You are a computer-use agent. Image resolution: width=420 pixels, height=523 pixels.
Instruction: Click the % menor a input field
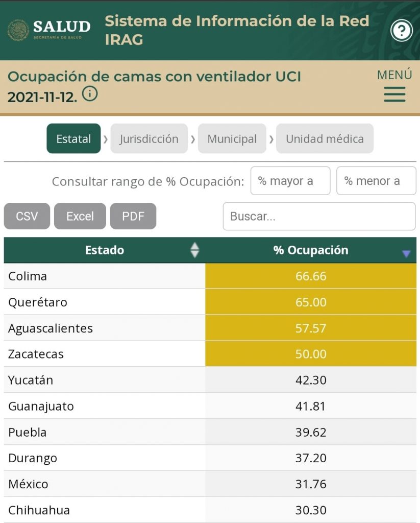coord(376,180)
